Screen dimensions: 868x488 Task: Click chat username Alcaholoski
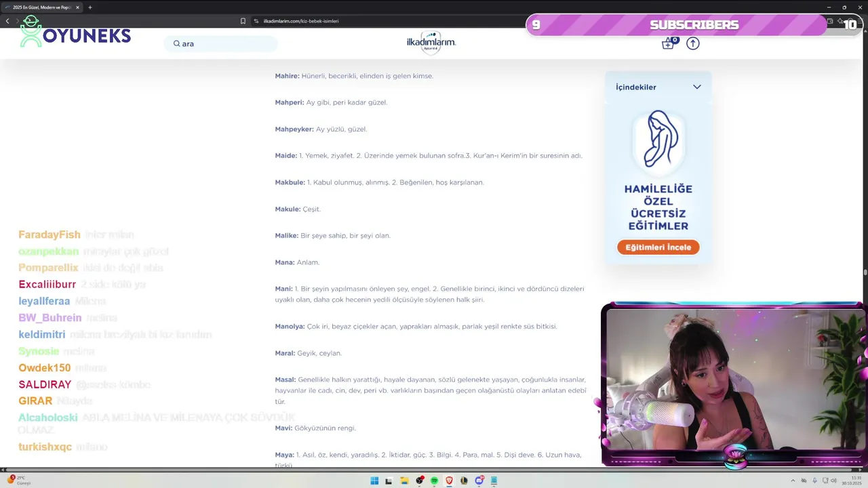(48, 418)
